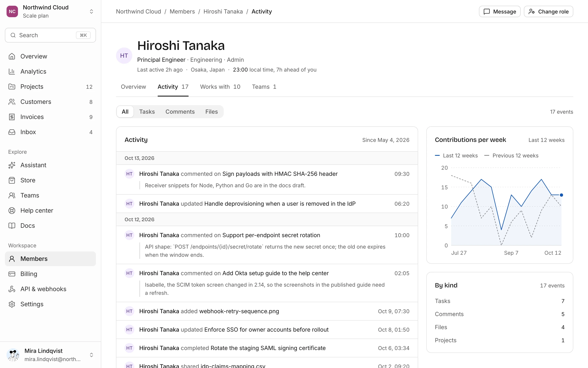The height and width of the screenshot is (368, 588).
Task: Click the Comments row in By kind
Action: [499, 314]
